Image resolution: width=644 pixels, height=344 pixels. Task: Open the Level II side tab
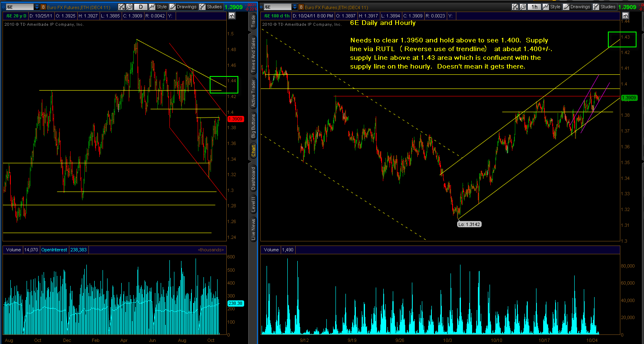(x=253, y=204)
